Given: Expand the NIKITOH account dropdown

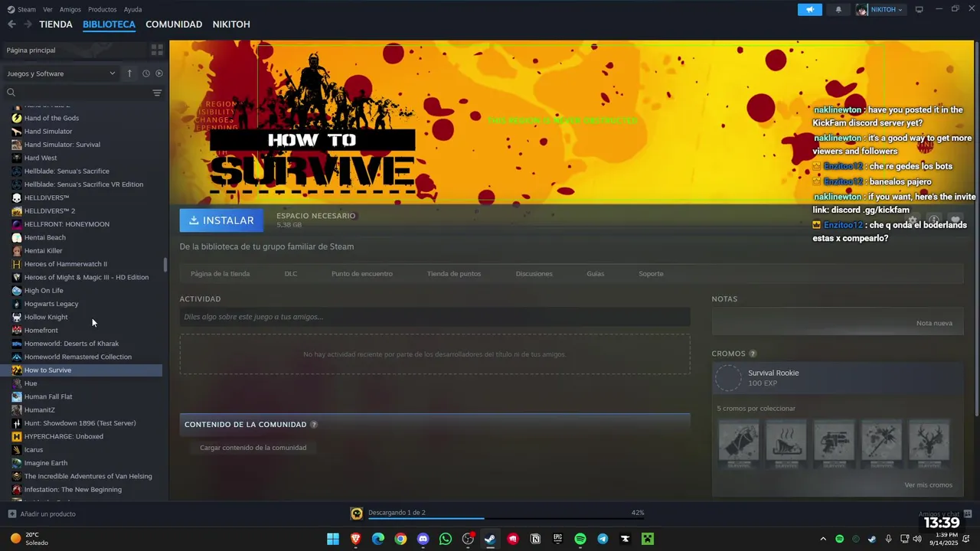Looking at the screenshot, I should click(880, 9).
